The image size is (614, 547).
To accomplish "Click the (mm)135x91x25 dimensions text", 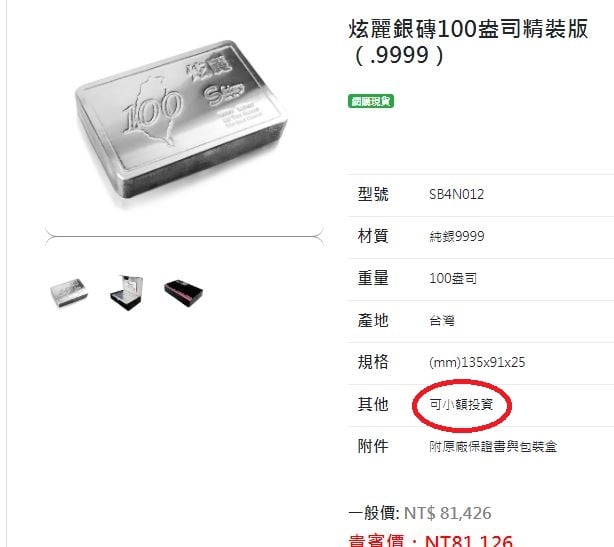I will [477, 362].
